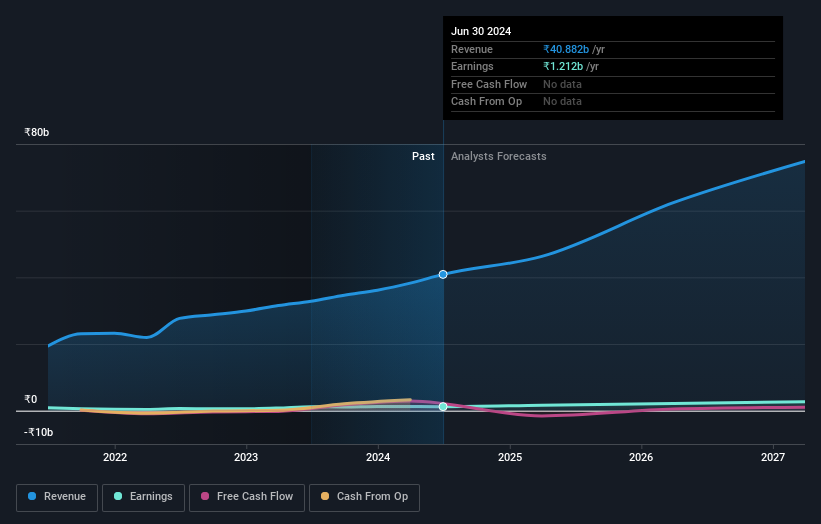Viewport: 821px width, 524px height.
Task: Click the 2027 x-axis label
Action: point(772,458)
